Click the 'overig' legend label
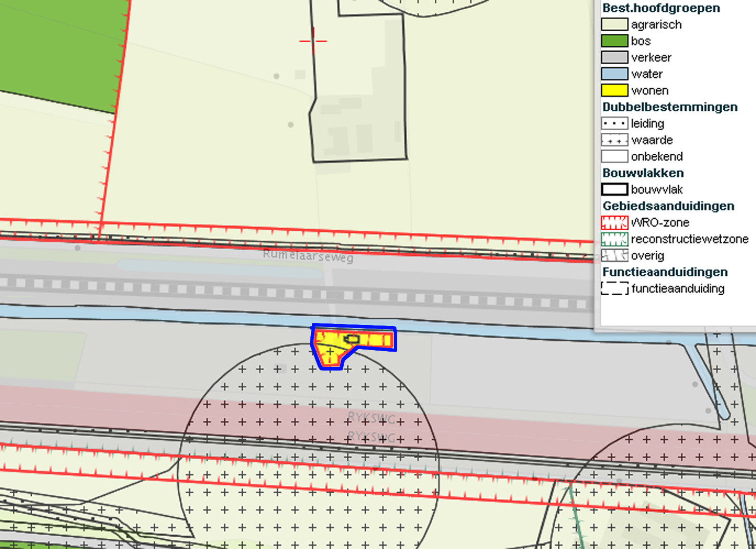756x549 pixels. (x=647, y=255)
